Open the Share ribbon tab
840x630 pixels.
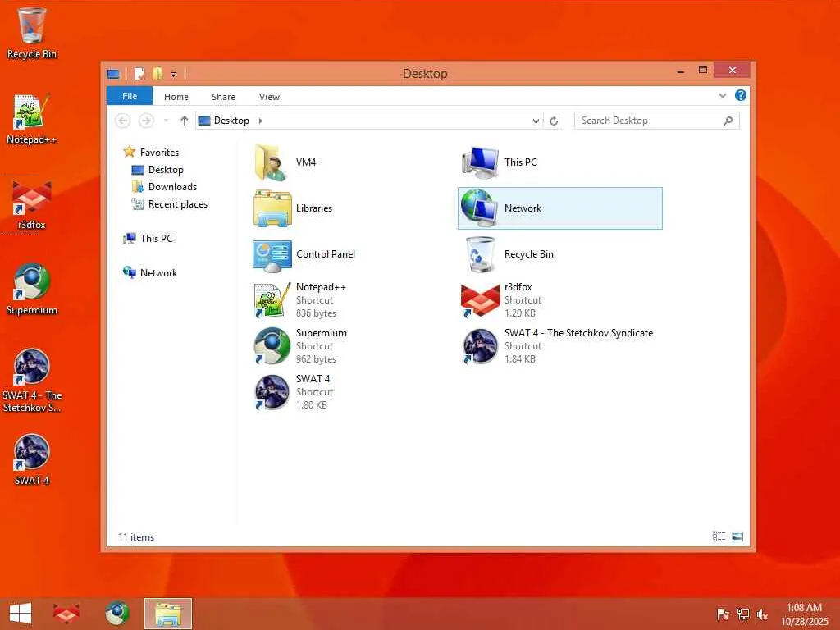223,97
